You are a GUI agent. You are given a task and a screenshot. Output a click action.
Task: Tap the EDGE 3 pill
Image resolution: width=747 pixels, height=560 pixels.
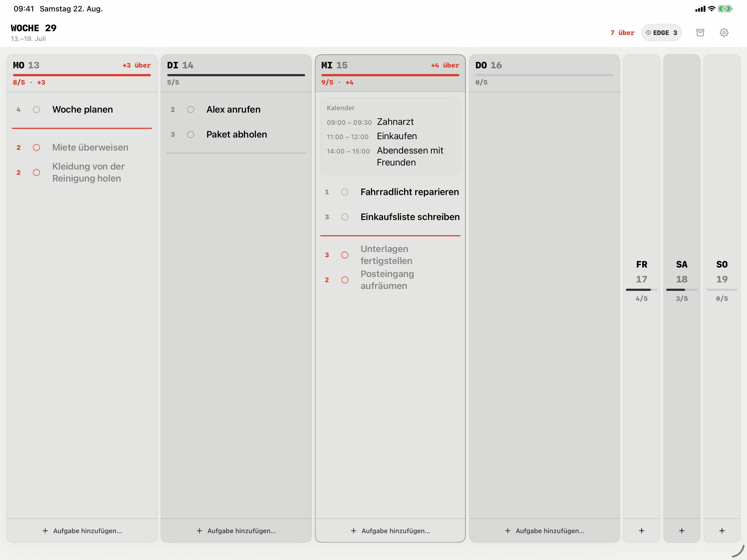(661, 33)
